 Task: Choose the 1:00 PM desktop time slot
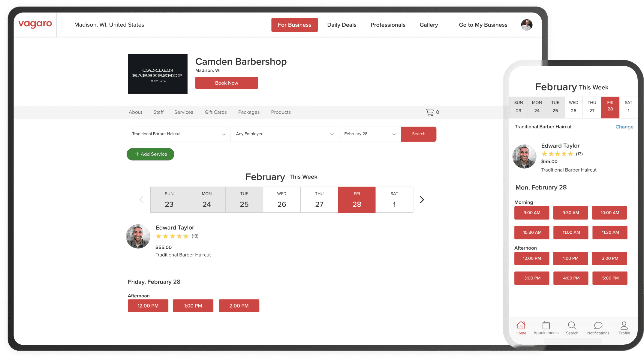tap(193, 306)
